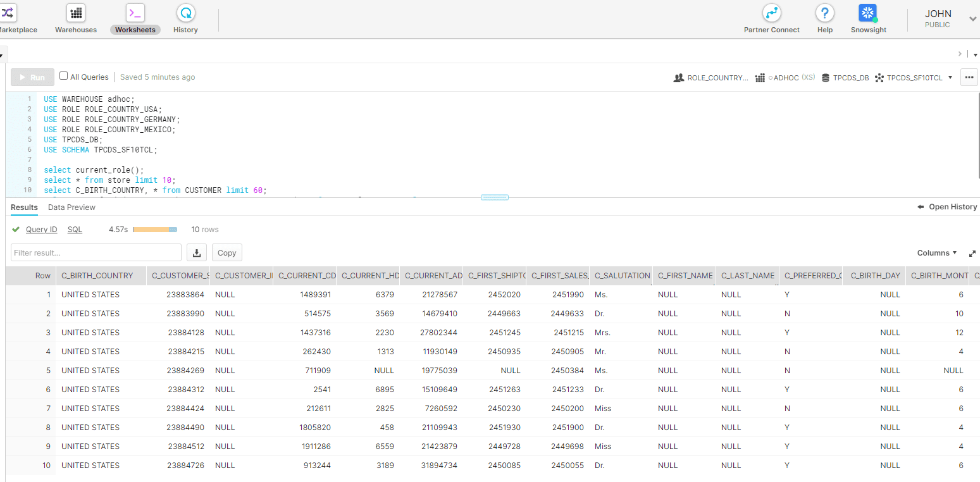Select cell value 2451263
980x482 pixels.
point(505,390)
